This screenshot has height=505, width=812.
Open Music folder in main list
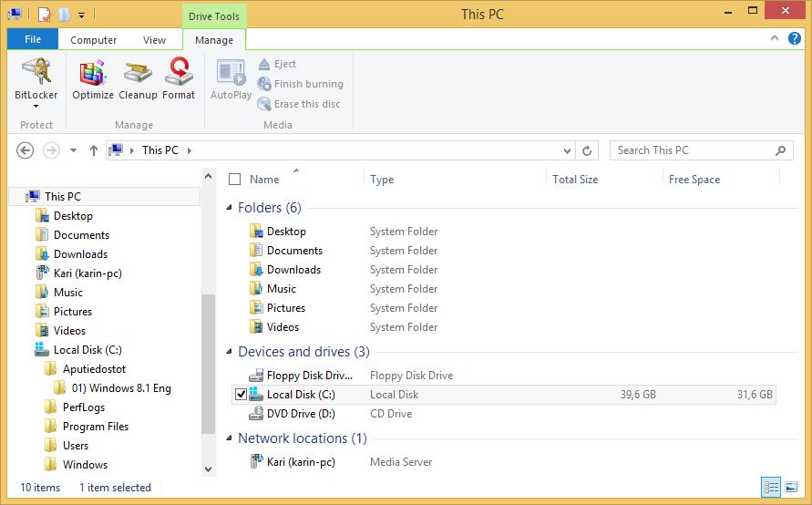coord(272,289)
